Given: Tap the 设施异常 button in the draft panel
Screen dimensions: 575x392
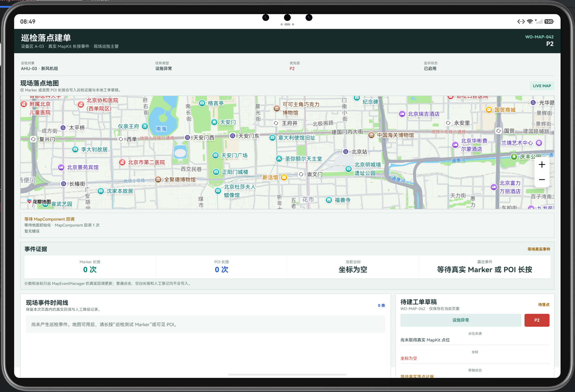Looking at the screenshot, I should tap(461, 320).
